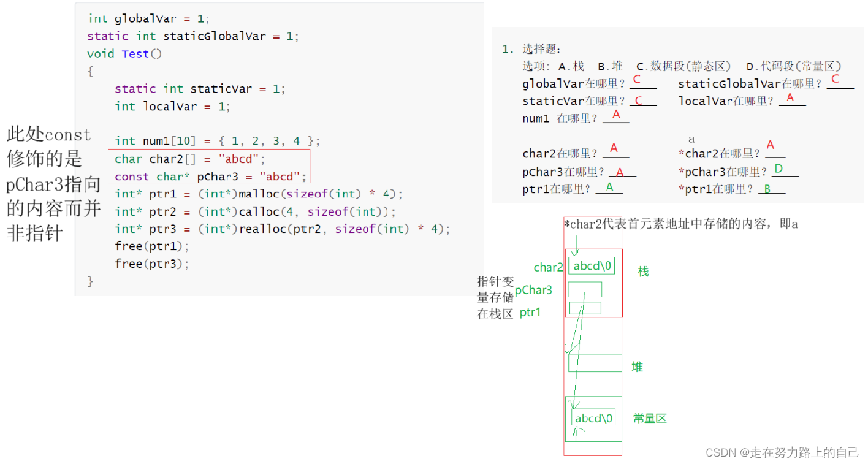Click the function declaration "void Test()"
The width and height of the screenshot is (868, 464).
tap(124, 54)
